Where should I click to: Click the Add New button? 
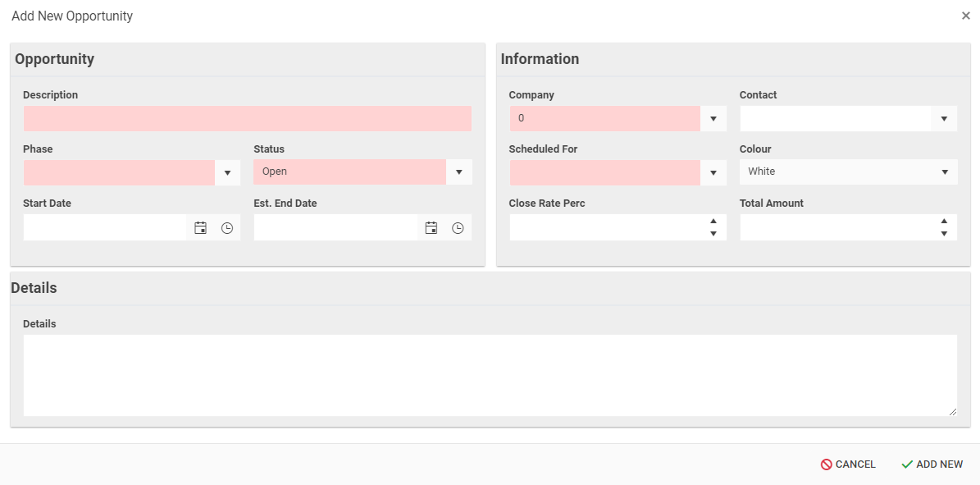tap(932, 464)
